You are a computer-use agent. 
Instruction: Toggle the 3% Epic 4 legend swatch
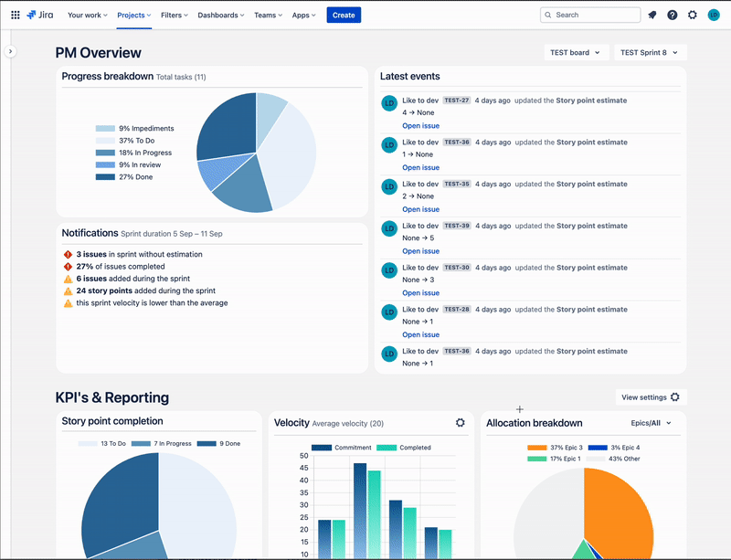click(x=598, y=448)
